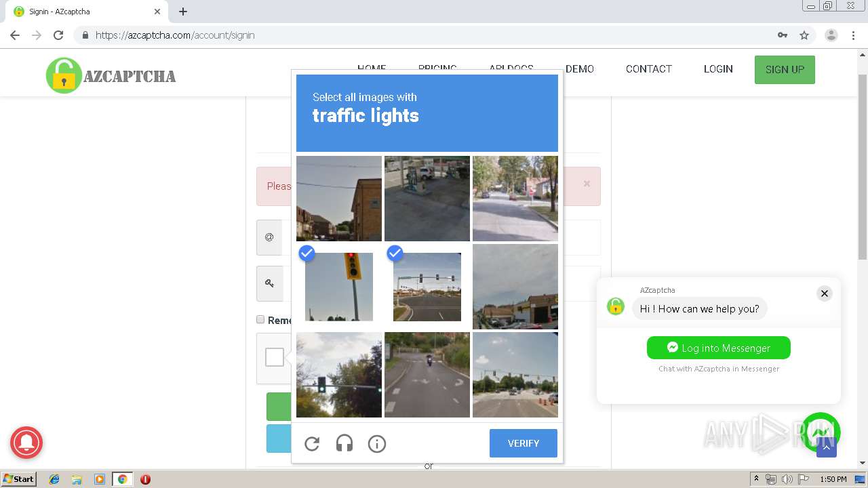The image size is (868, 488).
Task: Open the LOGIN page
Action: [718, 69]
